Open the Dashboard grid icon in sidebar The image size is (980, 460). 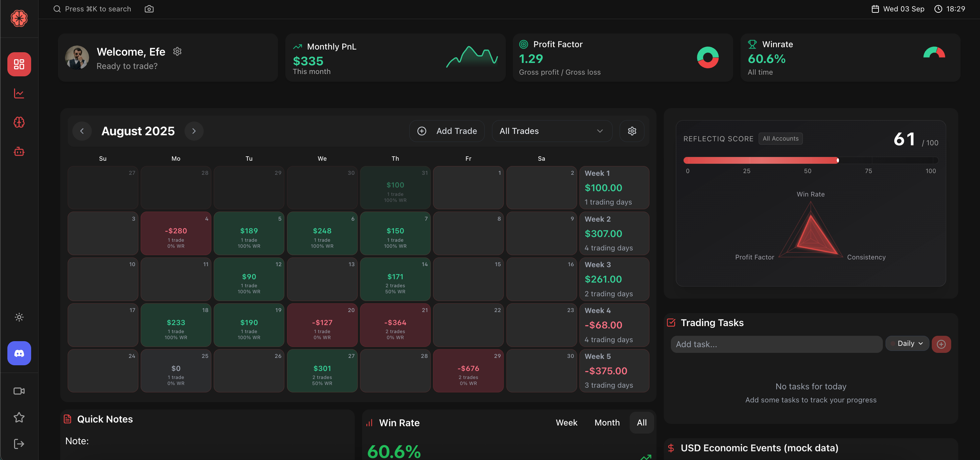coord(19,64)
